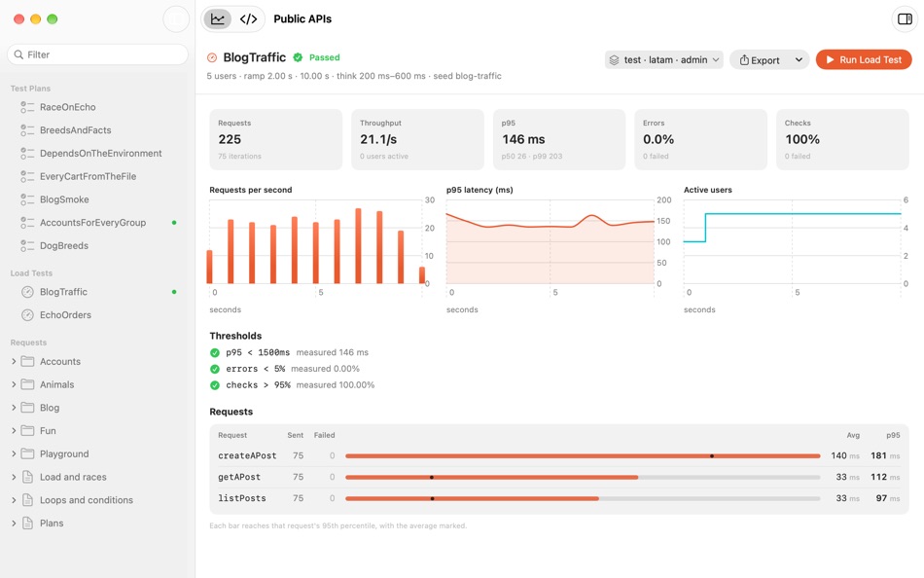This screenshot has width=924, height=578.
Task: Click the Run Load Test button
Action: point(864,59)
